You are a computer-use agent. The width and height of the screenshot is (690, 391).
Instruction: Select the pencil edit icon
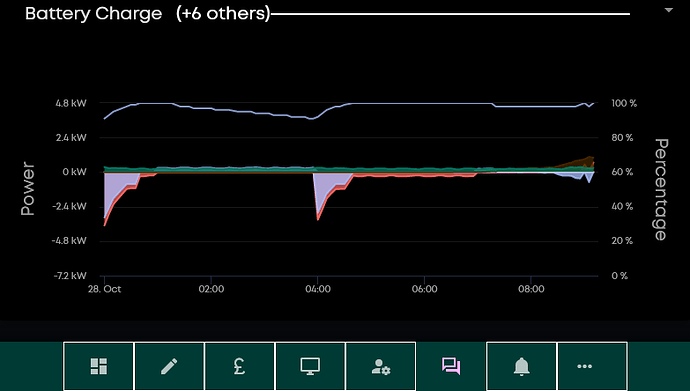(169, 366)
